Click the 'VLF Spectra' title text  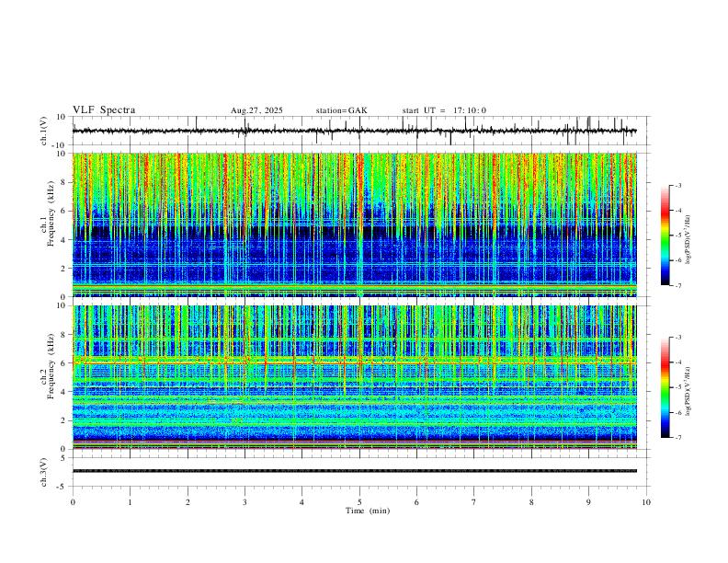(104, 110)
